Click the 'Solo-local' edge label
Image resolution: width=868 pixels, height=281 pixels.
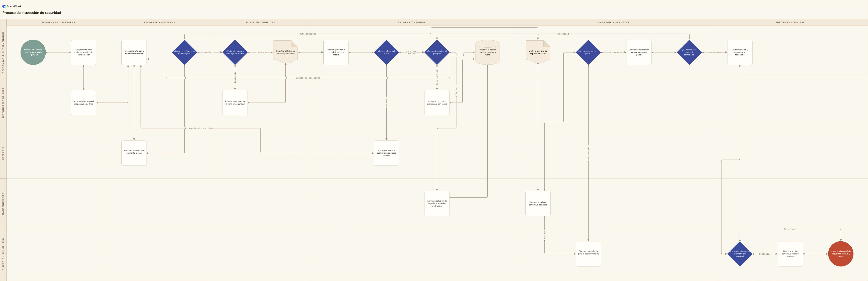790,229
